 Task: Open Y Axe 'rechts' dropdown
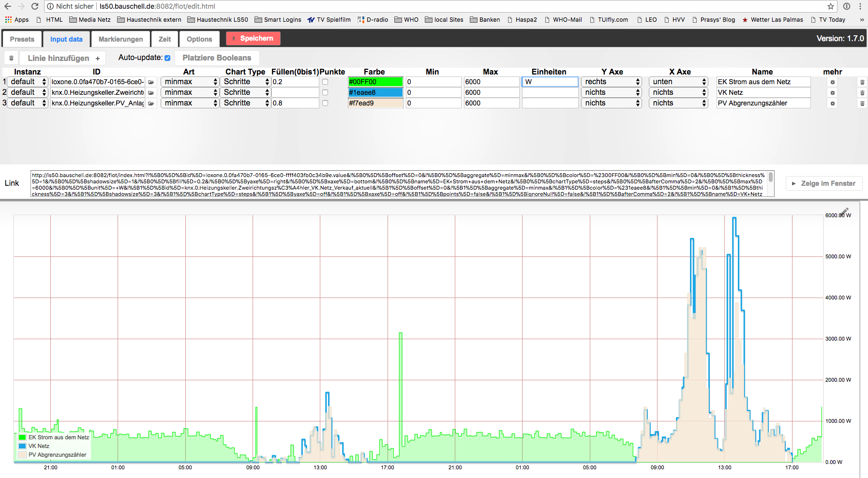coord(612,82)
